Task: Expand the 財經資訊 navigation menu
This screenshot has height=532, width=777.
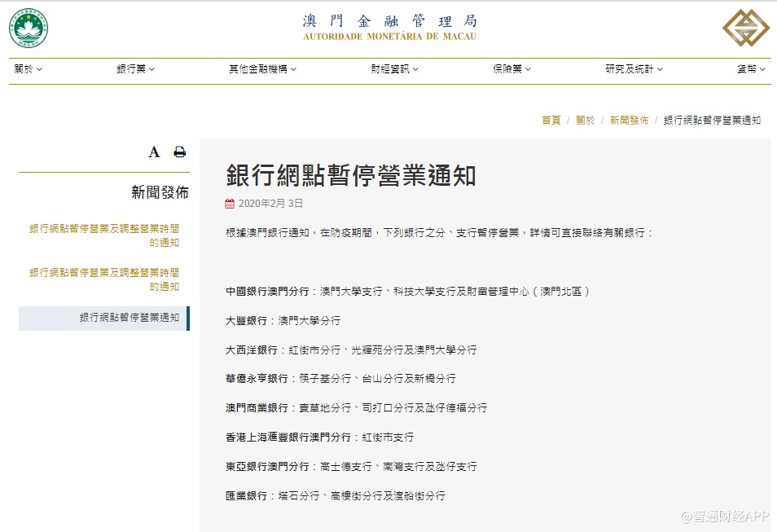Action: point(394,69)
